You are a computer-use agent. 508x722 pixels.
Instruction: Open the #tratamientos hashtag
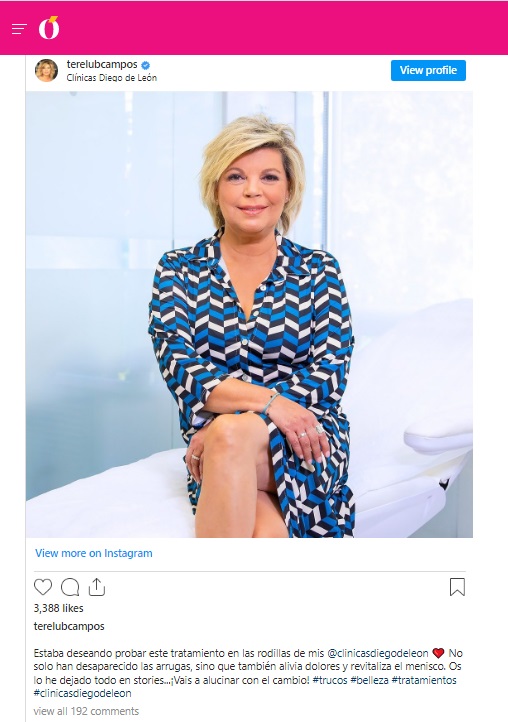coord(424,680)
